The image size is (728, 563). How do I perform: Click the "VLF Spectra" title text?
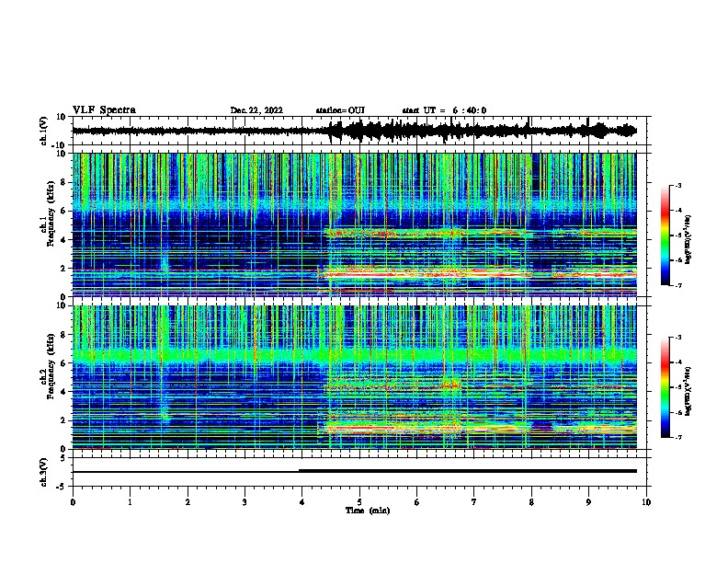pyautogui.click(x=104, y=110)
